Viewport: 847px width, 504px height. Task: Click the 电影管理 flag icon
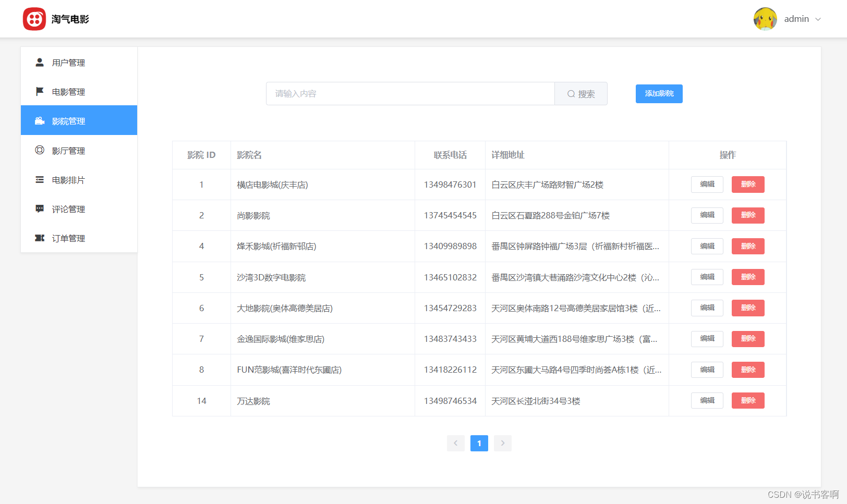40,92
